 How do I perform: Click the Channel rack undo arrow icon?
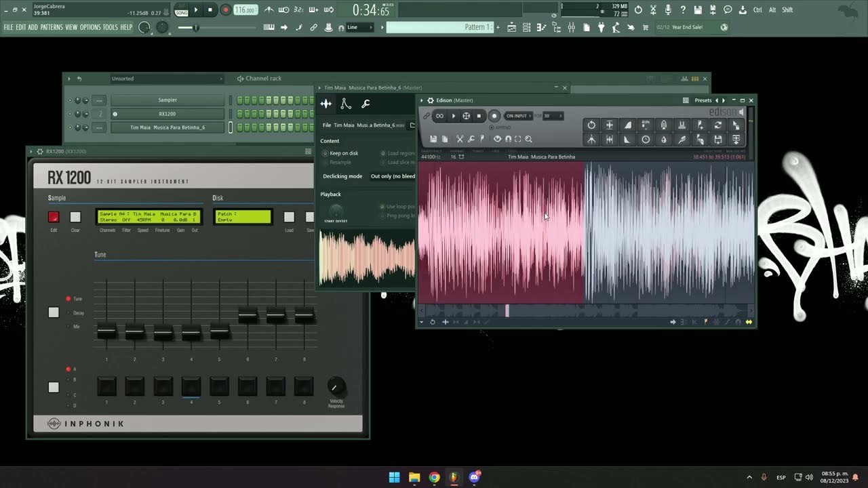(x=79, y=79)
